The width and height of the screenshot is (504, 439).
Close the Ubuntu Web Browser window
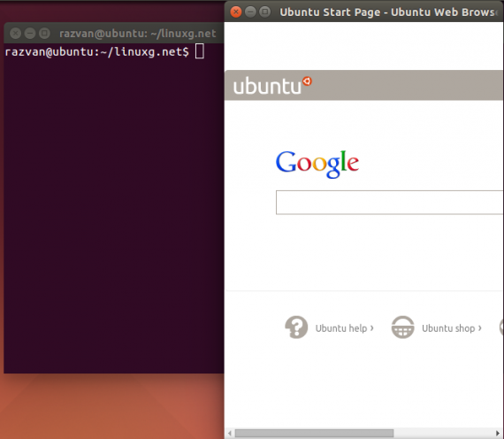pyautogui.click(x=236, y=12)
